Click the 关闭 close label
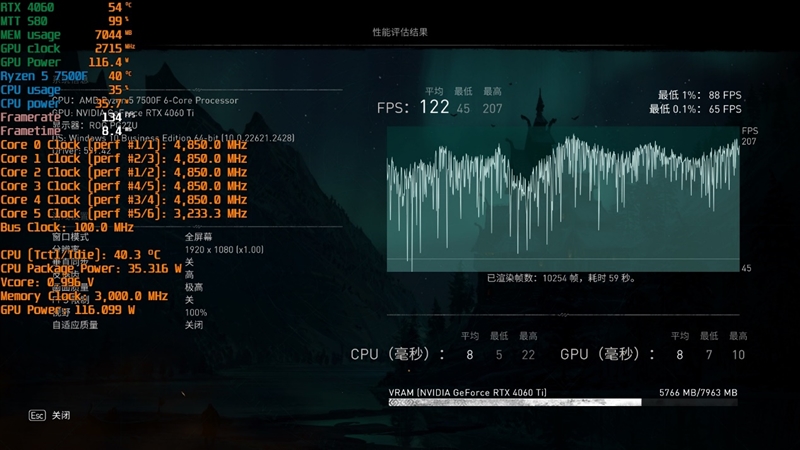The image size is (800, 450). pyautogui.click(x=61, y=415)
